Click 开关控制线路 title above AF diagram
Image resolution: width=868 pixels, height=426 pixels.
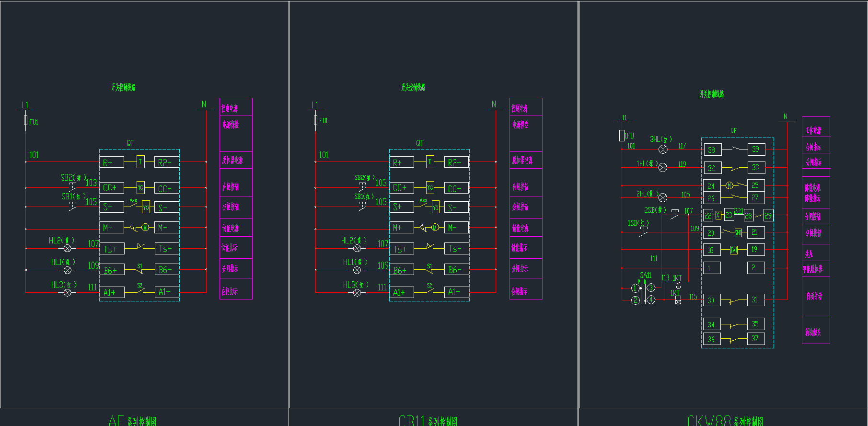[123, 87]
